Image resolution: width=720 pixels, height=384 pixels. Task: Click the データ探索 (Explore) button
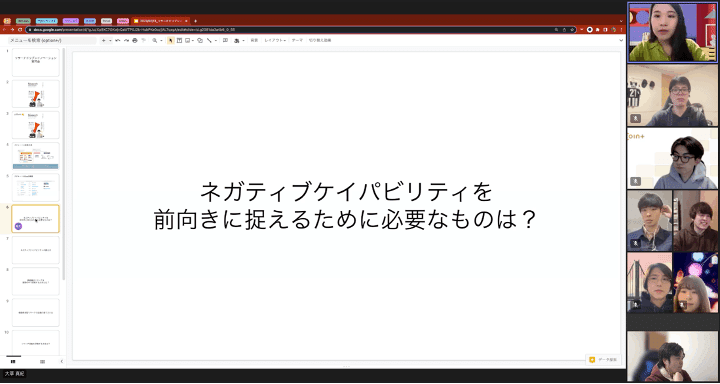pyautogui.click(x=604, y=360)
